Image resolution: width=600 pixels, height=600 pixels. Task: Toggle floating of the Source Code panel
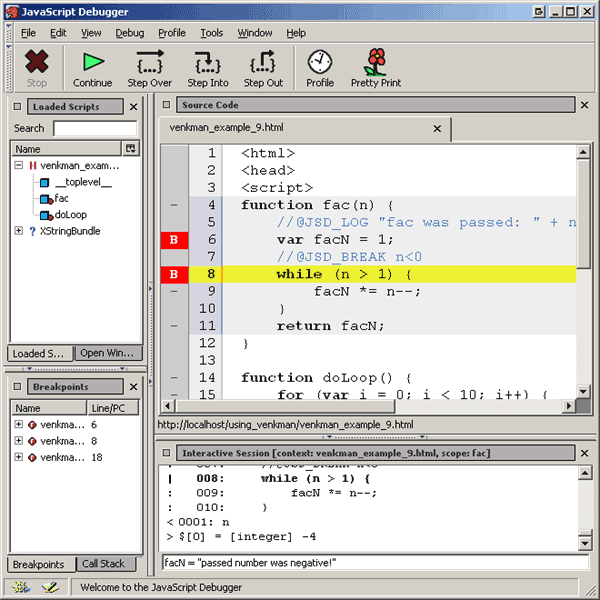point(166,104)
